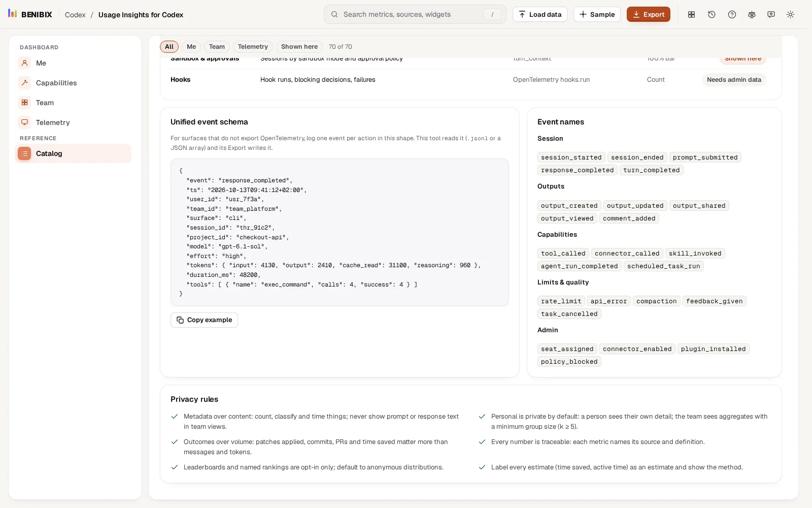Viewport: 812px width, 508px height.
Task: Click the 70 of 70 count text
Action: pyautogui.click(x=341, y=47)
